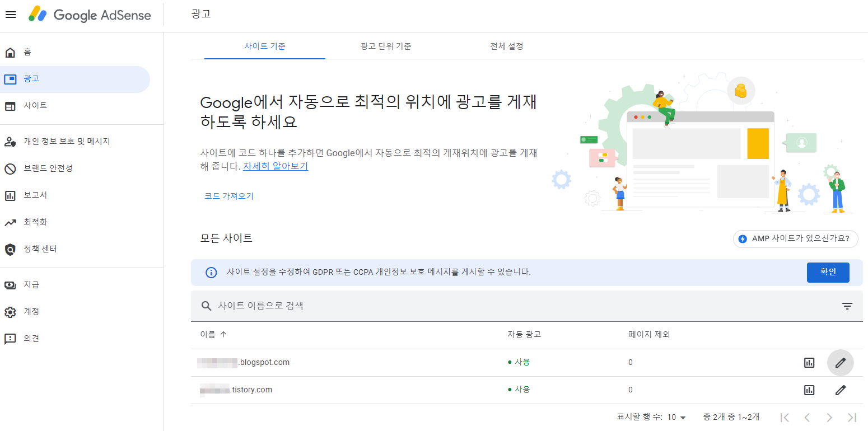Click the 사이트 layout icon in sidebar

(10, 106)
